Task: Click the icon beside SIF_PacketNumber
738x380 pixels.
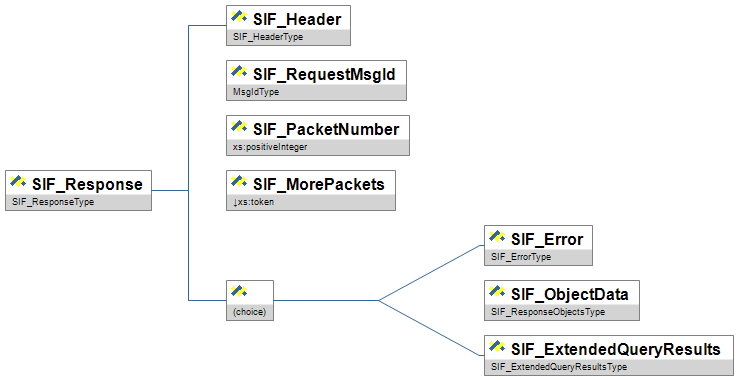Action: coord(239,128)
